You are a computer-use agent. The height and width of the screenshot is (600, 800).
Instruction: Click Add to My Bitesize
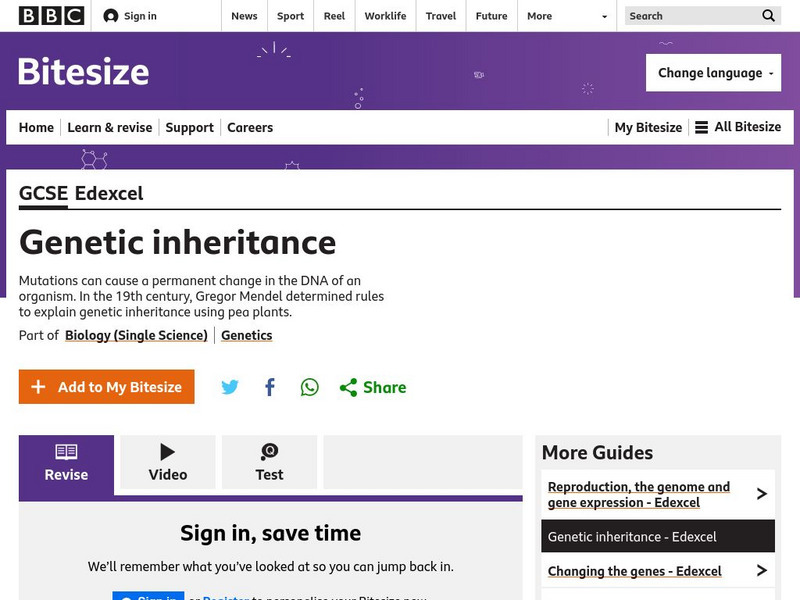pos(106,386)
